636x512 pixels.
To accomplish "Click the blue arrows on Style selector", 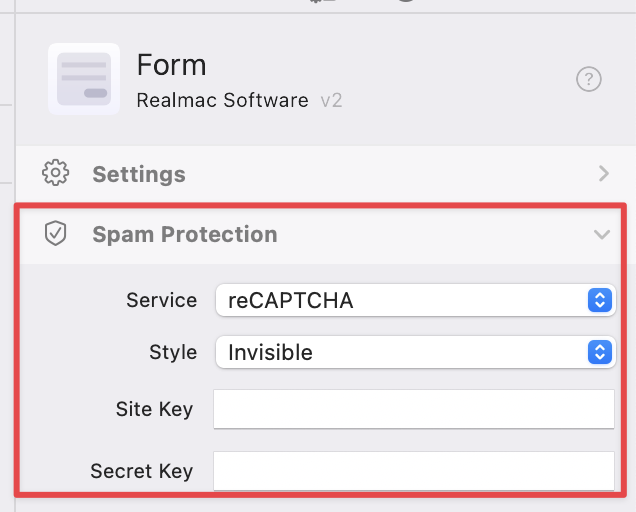I will click(x=599, y=352).
